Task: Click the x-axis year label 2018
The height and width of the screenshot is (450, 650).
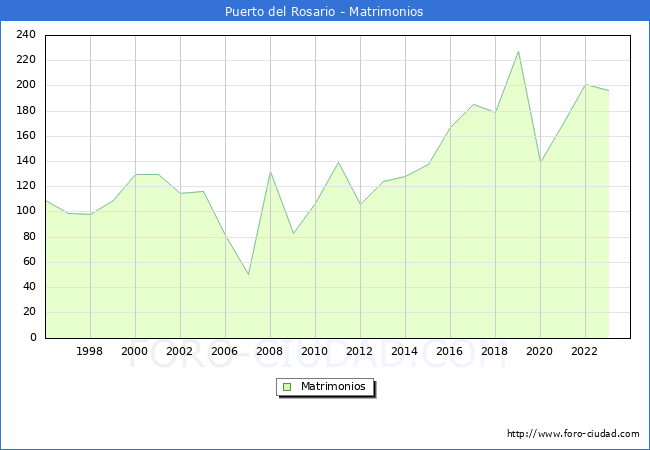Action: (495, 351)
